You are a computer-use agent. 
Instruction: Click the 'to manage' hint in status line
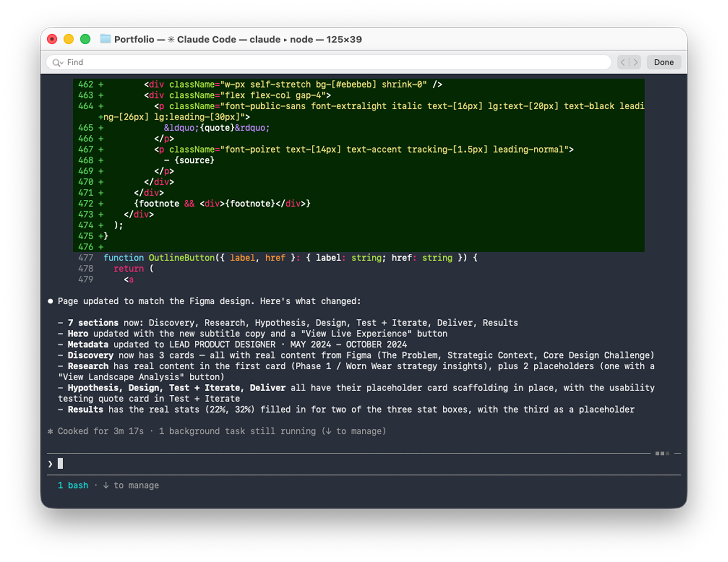(x=136, y=485)
